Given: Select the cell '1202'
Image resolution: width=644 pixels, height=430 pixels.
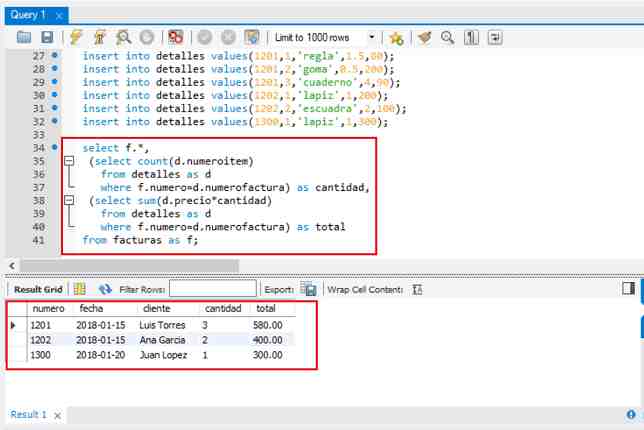Looking at the screenshot, I should (x=41, y=340).
